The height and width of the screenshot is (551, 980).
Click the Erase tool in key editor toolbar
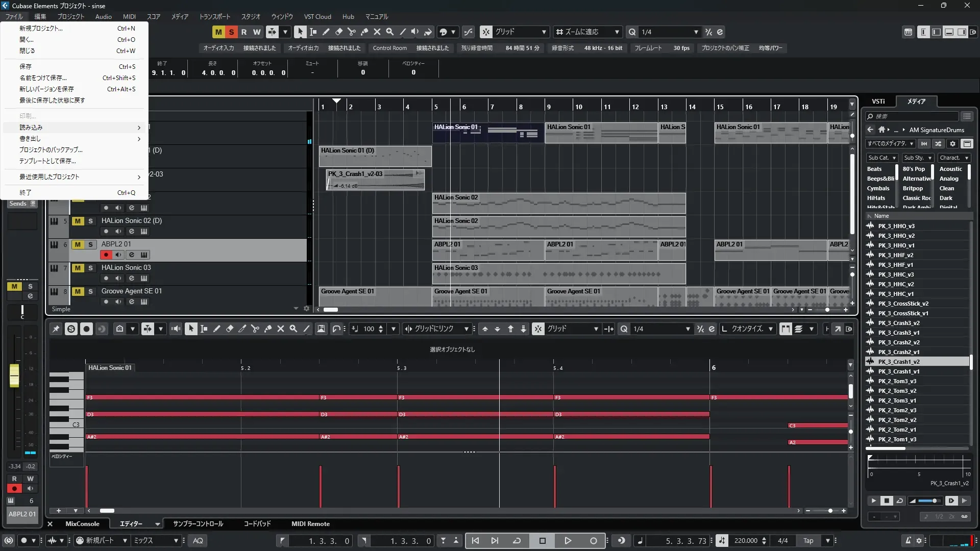coord(229,329)
